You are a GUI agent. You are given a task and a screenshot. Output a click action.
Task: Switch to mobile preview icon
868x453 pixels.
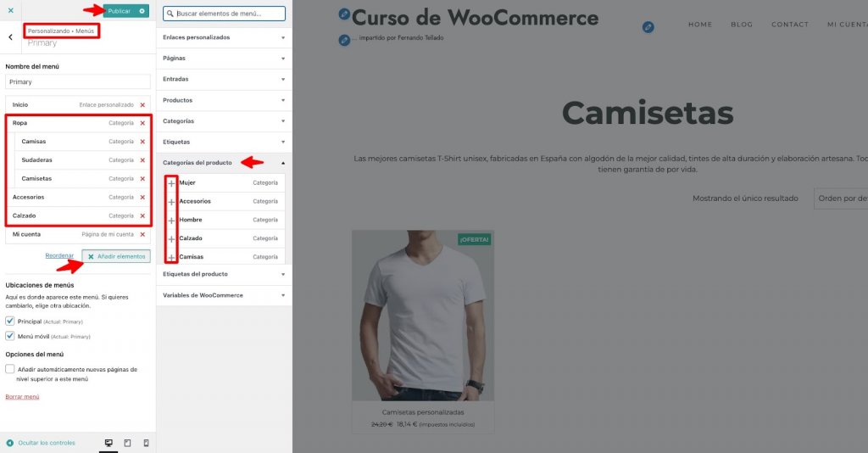pyautogui.click(x=146, y=443)
